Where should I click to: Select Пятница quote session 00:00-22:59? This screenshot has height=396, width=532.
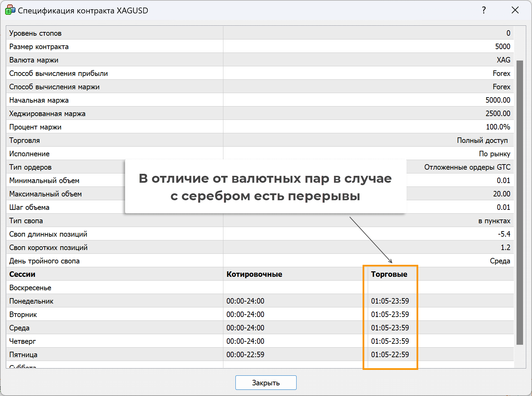[x=245, y=355]
